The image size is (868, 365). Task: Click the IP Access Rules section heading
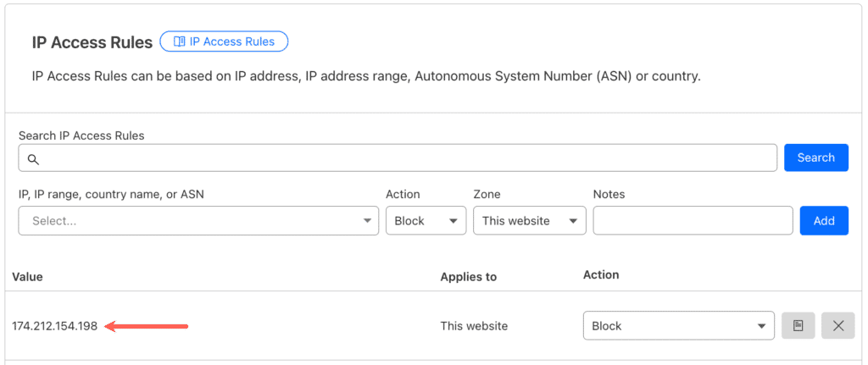click(x=92, y=42)
